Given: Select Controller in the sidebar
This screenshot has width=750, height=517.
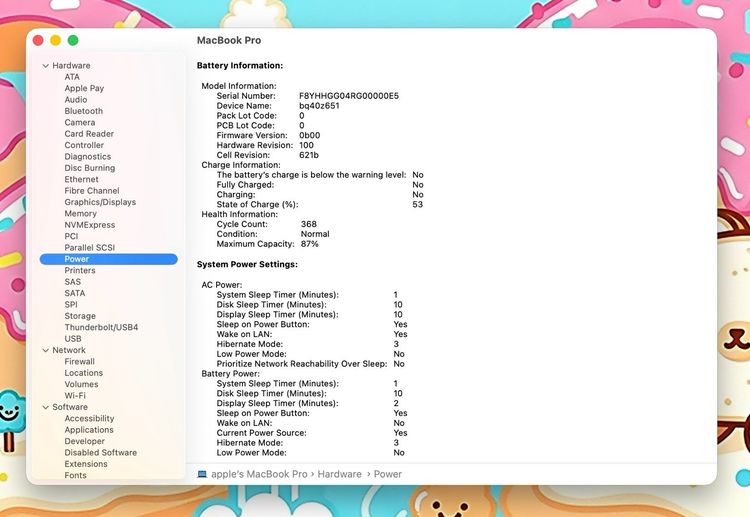Looking at the screenshot, I should [x=84, y=145].
